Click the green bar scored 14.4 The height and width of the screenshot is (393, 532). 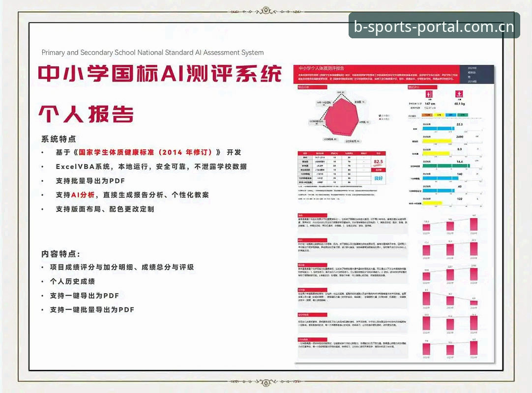point(446,166)
